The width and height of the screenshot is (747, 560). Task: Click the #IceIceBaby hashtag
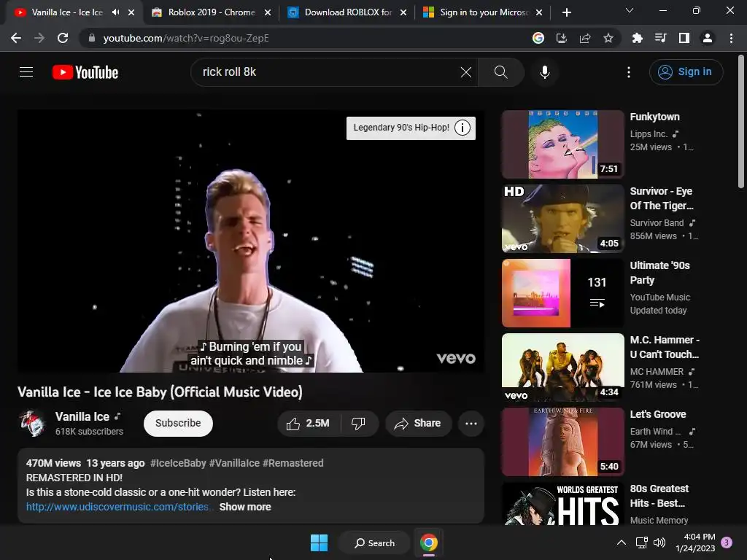pyautogui.click(x=178, y=463)
